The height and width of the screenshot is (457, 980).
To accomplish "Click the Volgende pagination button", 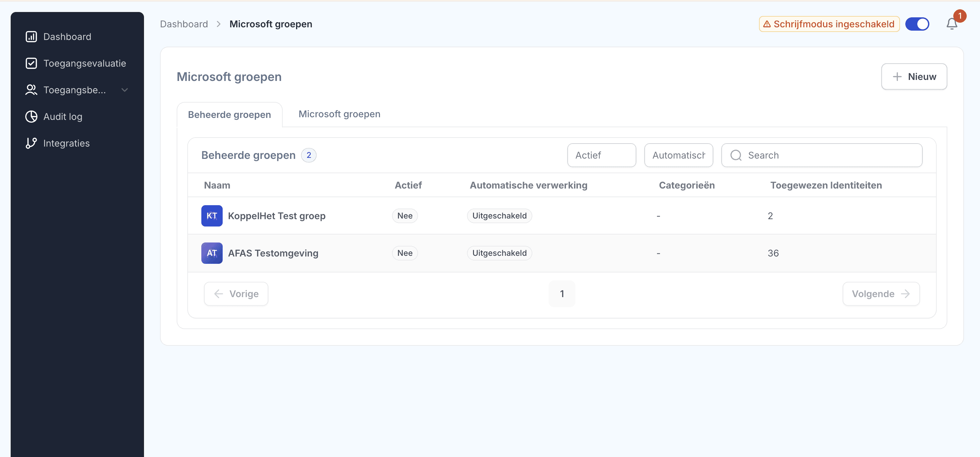I will point(880,294).
